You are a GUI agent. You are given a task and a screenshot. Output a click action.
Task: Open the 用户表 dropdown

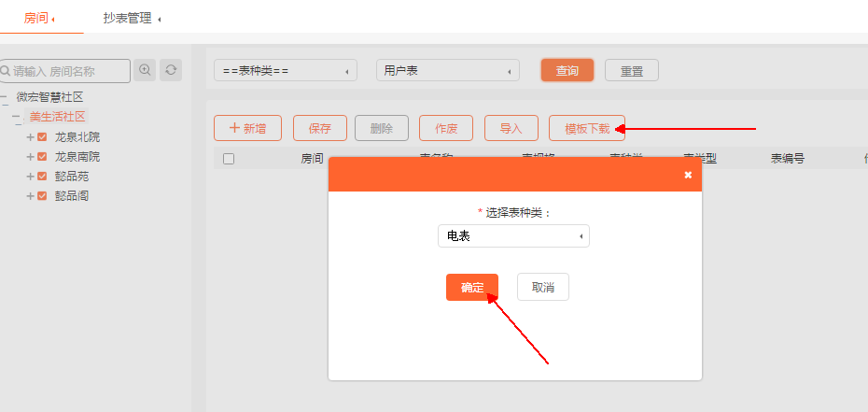(448, 71)
